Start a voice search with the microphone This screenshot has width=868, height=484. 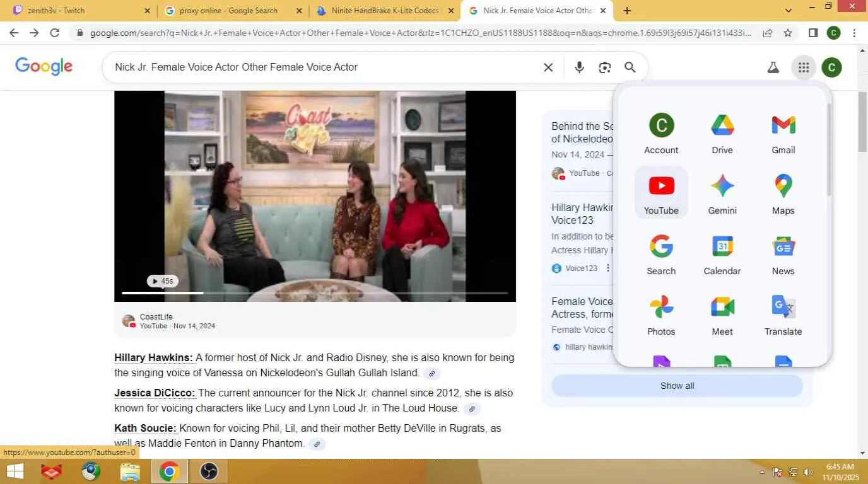(579, 67)
